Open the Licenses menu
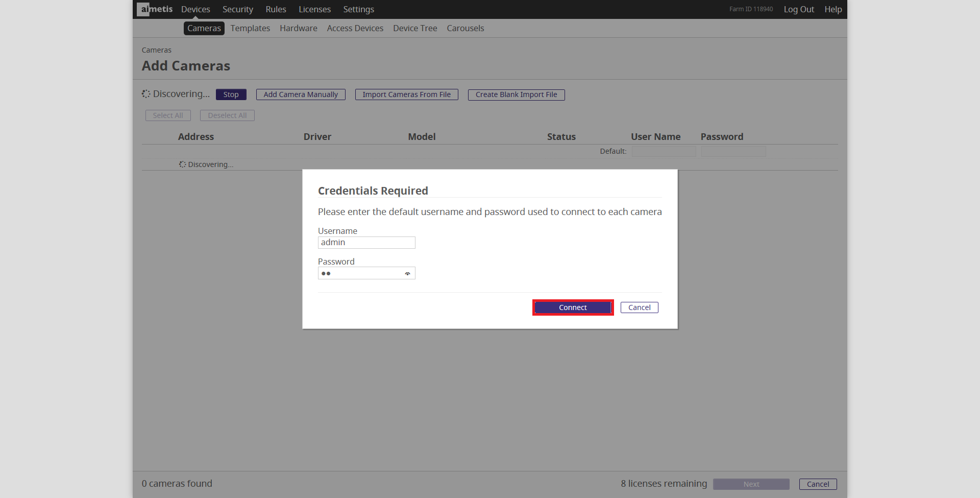The height and width of the screenshot is (498, 980). 314,9
